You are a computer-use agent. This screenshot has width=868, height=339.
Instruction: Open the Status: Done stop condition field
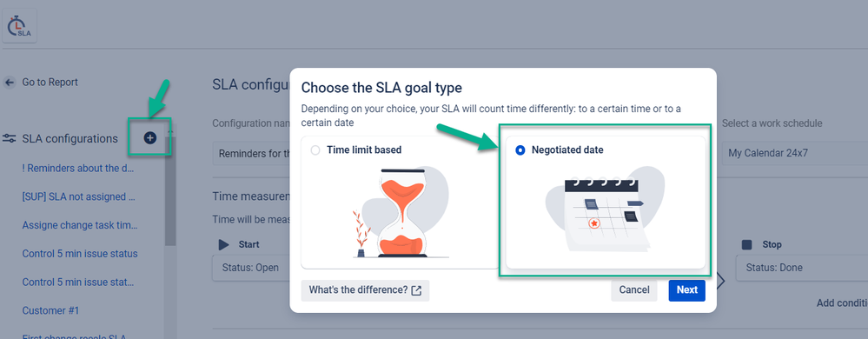(802, 268)
